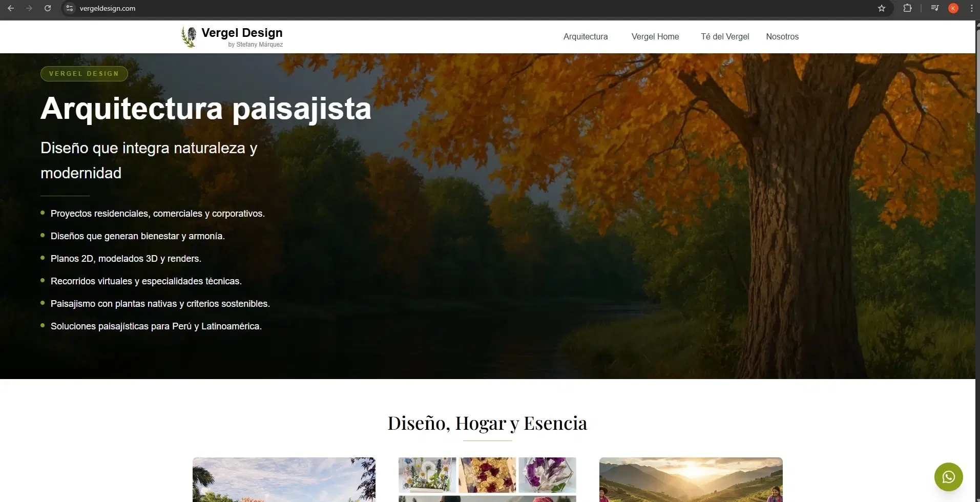Image resolution: width=980 pixels, height=502 pixels.
Task: Click the VERGEL DESIGN pill badge
Action: [x=84, y=73]
